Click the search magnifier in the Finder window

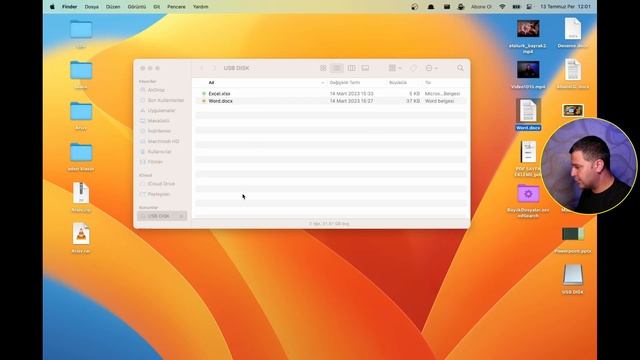click(460, 68)
